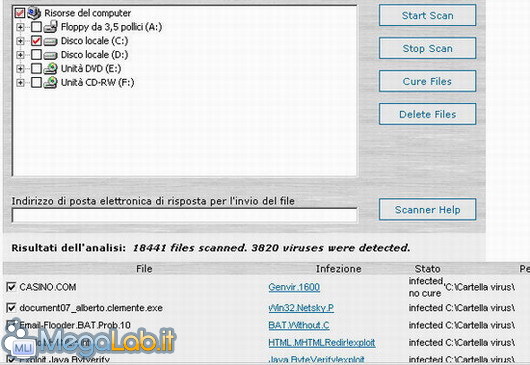Uncheck the Disco locale (C:) checkbox

tap(36, 41)
